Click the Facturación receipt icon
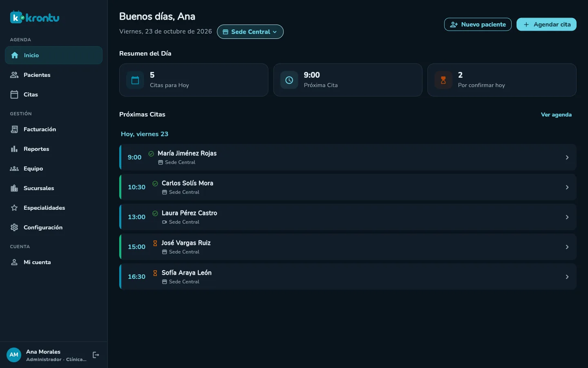 tap(14, 129)
